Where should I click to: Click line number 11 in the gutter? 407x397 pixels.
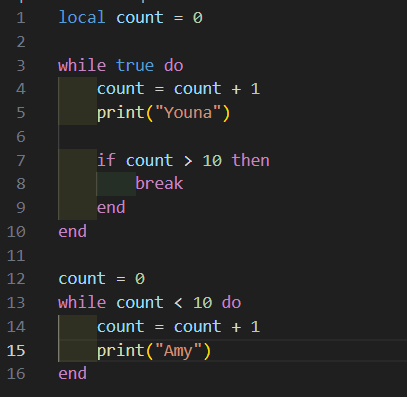tap(16, 256)
